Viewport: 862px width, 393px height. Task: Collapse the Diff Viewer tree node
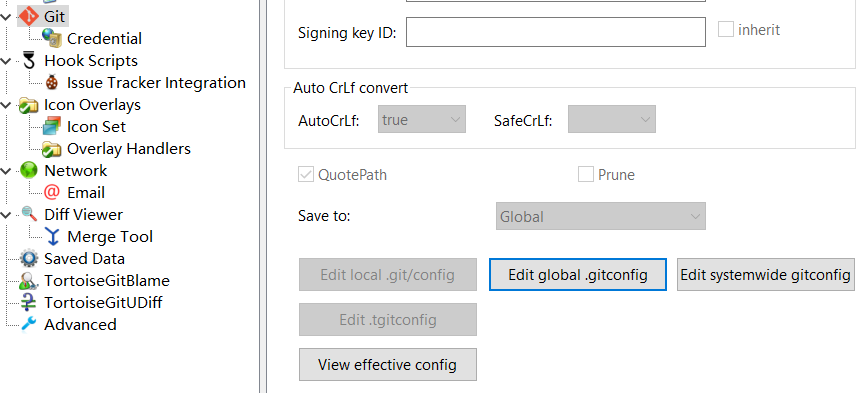6,215
